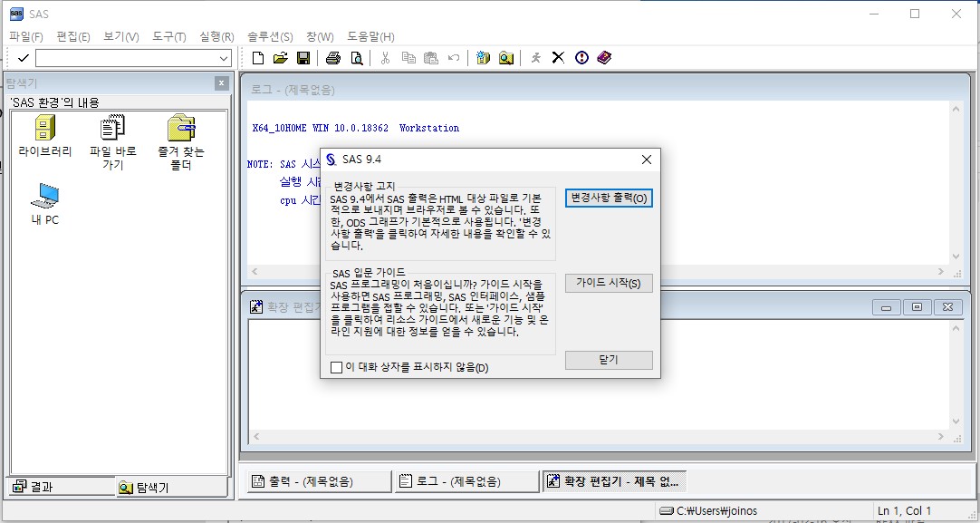
Task: Click the log window scroll-up arrow
Action: 956,110
